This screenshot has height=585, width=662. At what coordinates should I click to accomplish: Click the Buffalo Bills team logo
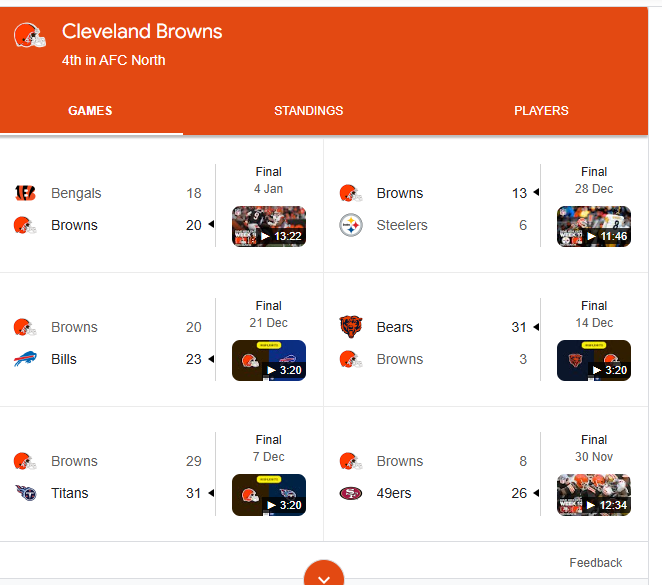pos(25,359)
